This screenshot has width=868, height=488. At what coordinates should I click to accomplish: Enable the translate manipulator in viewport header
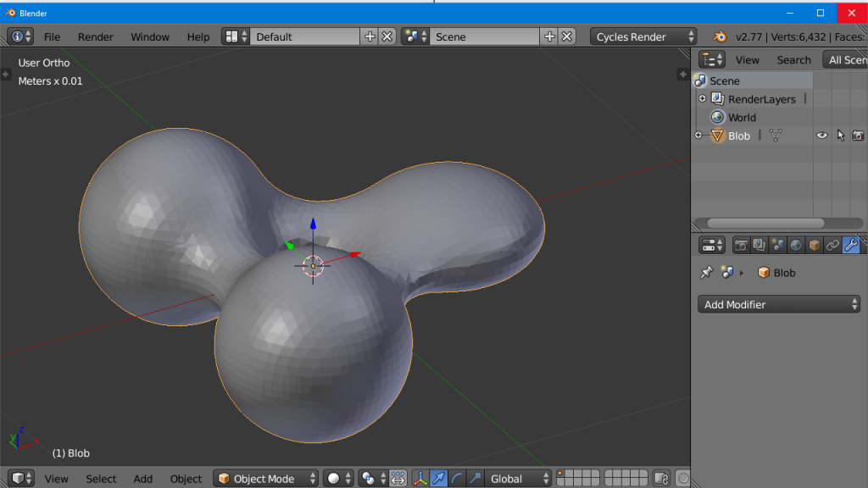click(x=438, y=478)
